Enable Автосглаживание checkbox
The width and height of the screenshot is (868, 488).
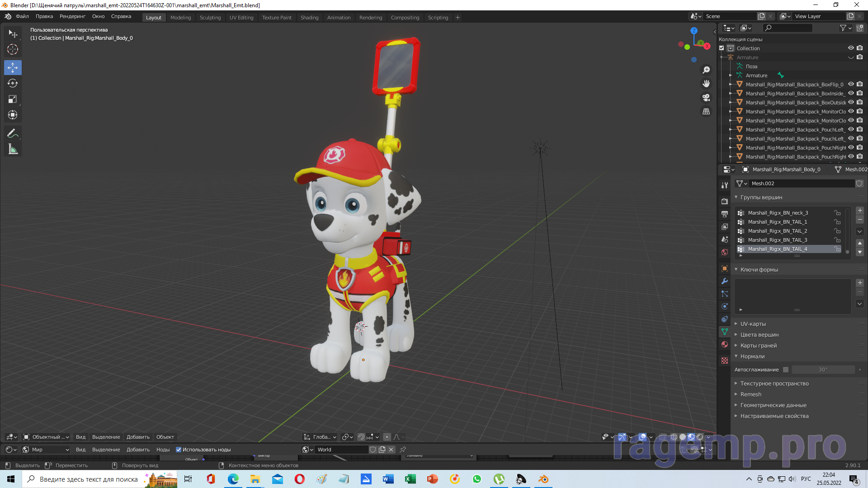(786, 370)
